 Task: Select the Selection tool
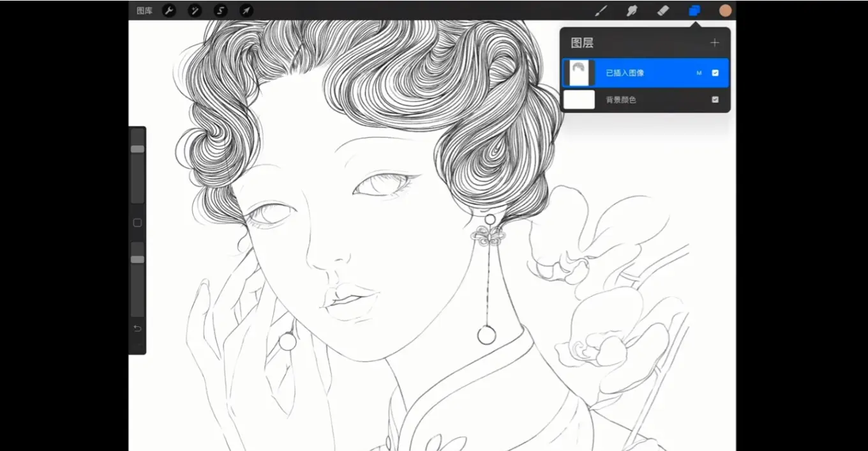[220, 10]
